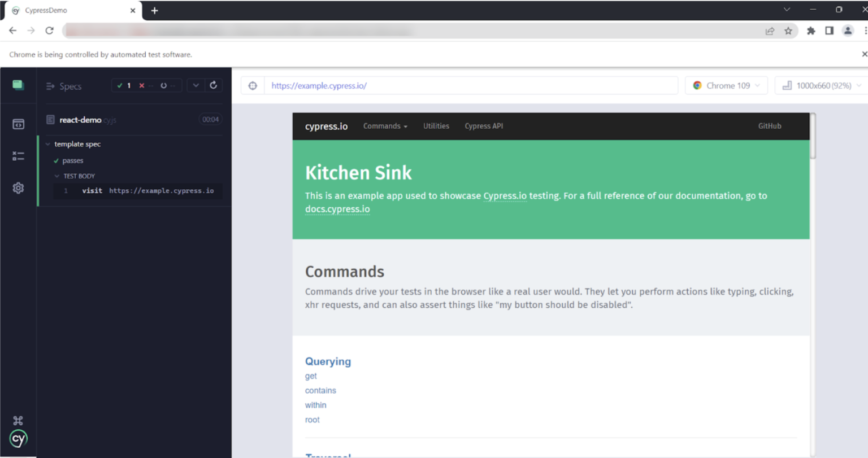Click the Cypress logo at sidebar bottom
This screenshot has height=458, width=868.
click(x=18, y=439)
